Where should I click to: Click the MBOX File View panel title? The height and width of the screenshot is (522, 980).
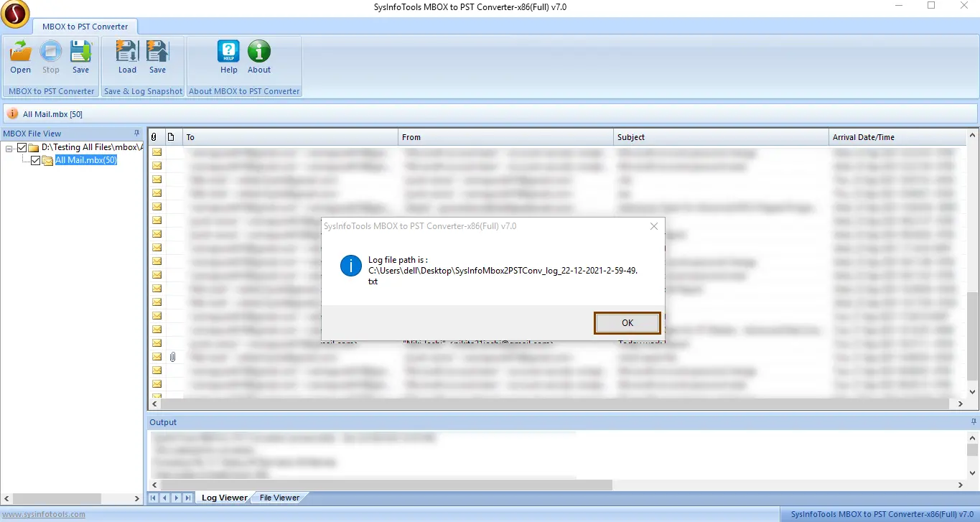[32, 134]
